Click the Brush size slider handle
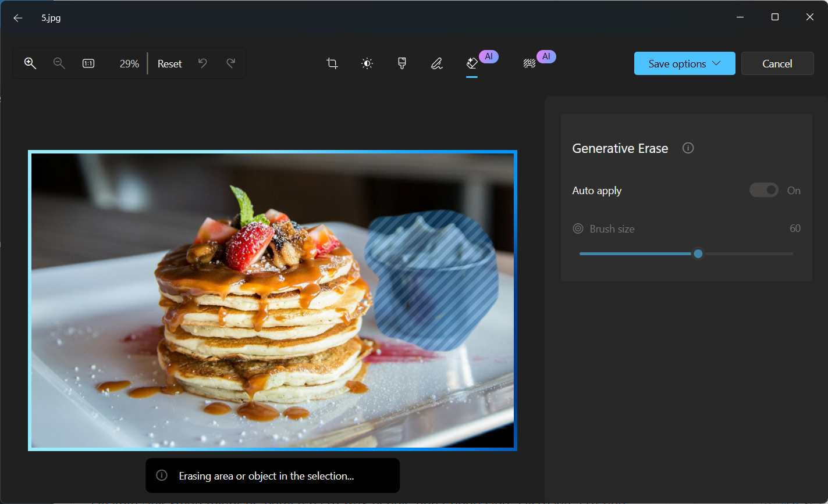 [x=698, y=253]
